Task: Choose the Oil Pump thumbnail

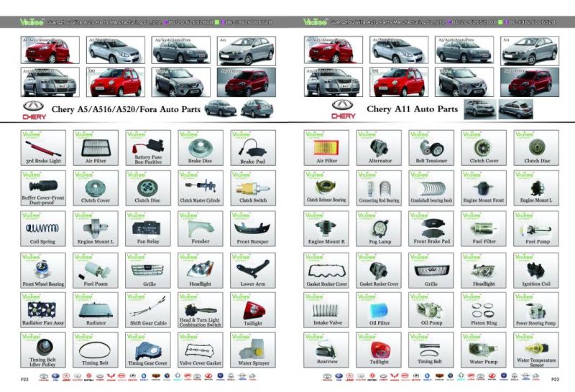Action: coord(431,310)
